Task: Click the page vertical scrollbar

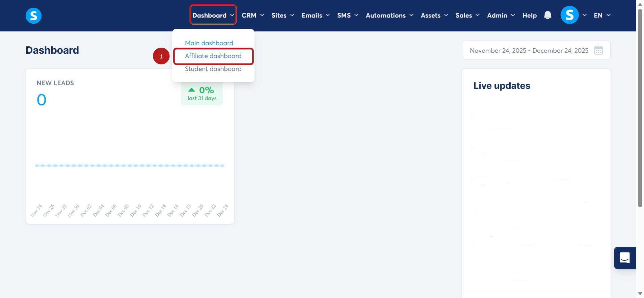Action: pos(640,108)
